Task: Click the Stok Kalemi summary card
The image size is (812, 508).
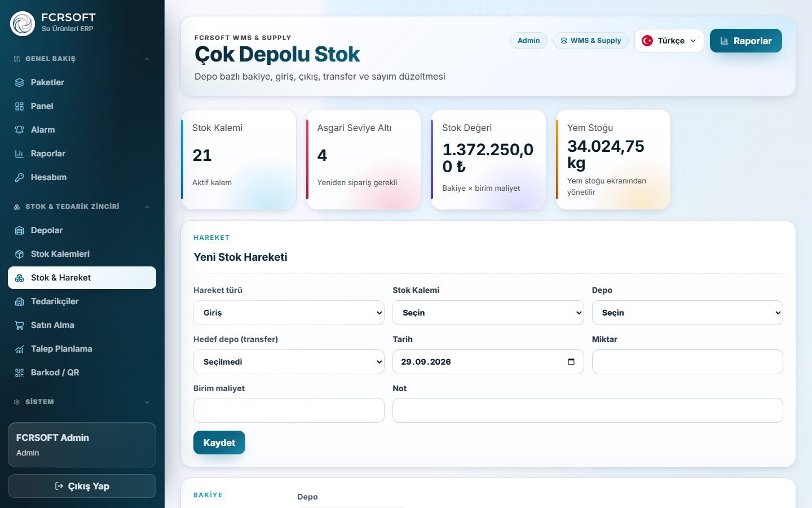Action: pyautogui.click(x=239, y=160)
